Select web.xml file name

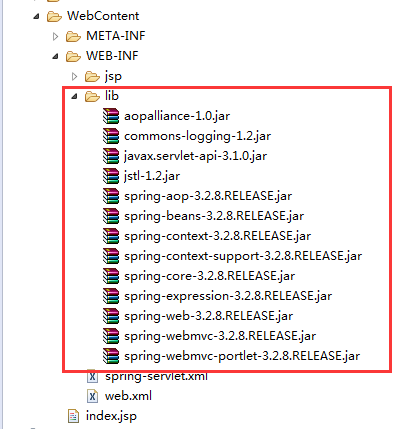(x=128, y=396)
